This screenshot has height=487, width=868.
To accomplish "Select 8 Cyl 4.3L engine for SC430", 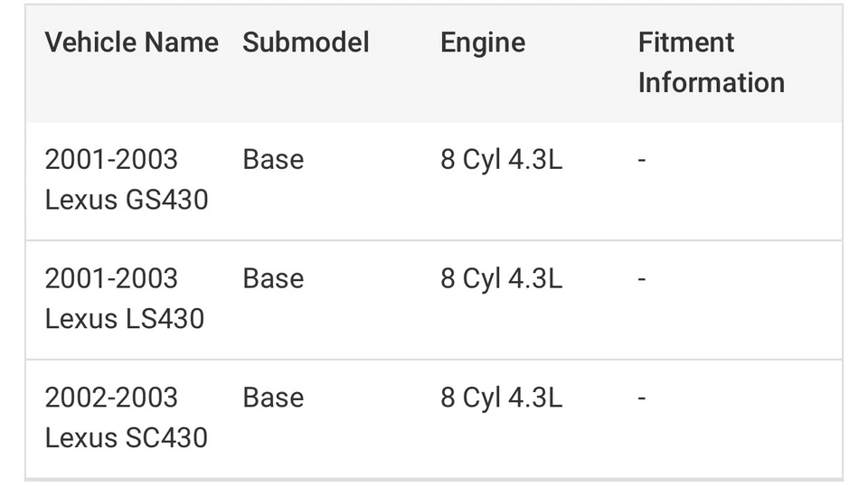I will pyautogui.click(x=501, y=398).
